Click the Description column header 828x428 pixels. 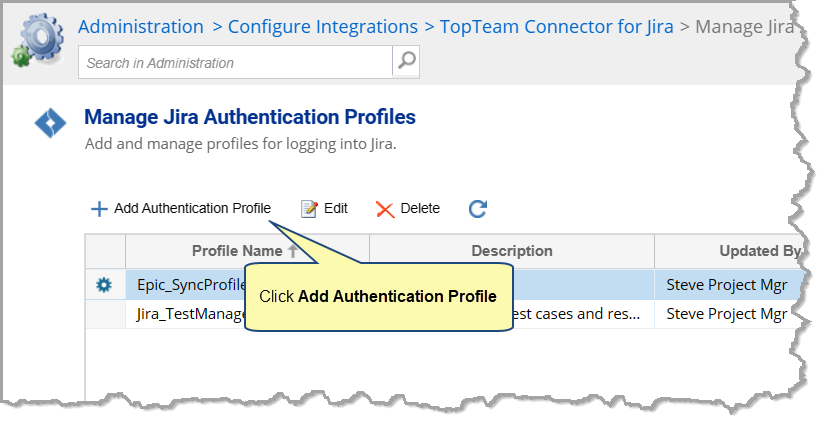512,251
